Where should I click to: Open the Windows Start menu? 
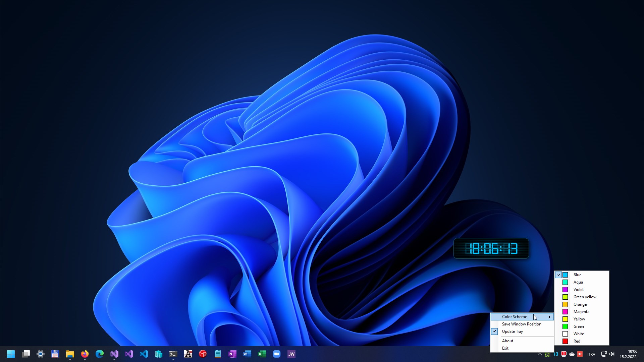pyautogui.click(x=11, y=354)
